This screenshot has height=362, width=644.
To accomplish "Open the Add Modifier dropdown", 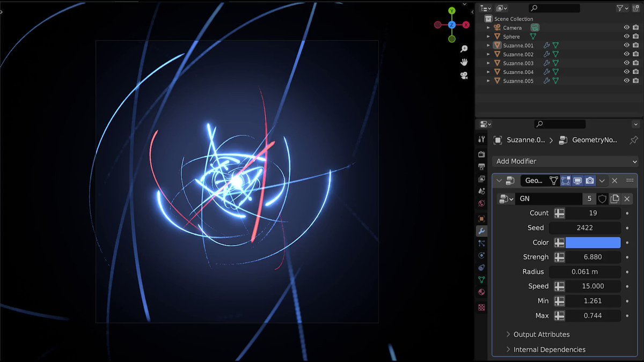I will coord(566,161).
